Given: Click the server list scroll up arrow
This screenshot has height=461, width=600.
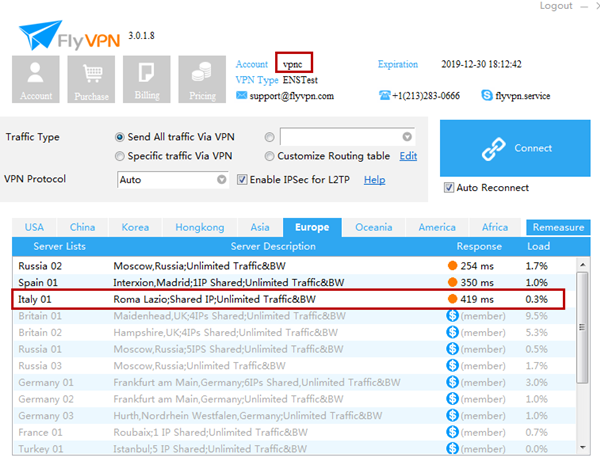Looking at the screenshot, I should coord(582,264).
